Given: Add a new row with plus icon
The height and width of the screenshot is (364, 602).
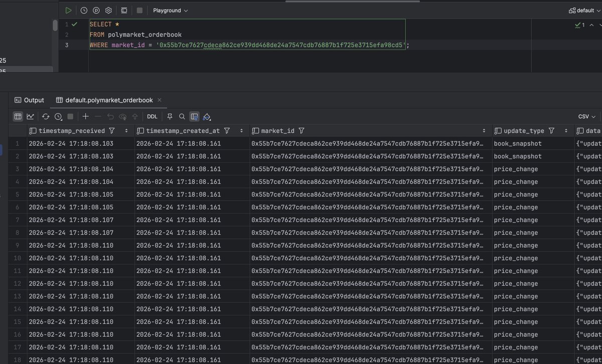Looking at the screenshot, I should tap(86, 116).
